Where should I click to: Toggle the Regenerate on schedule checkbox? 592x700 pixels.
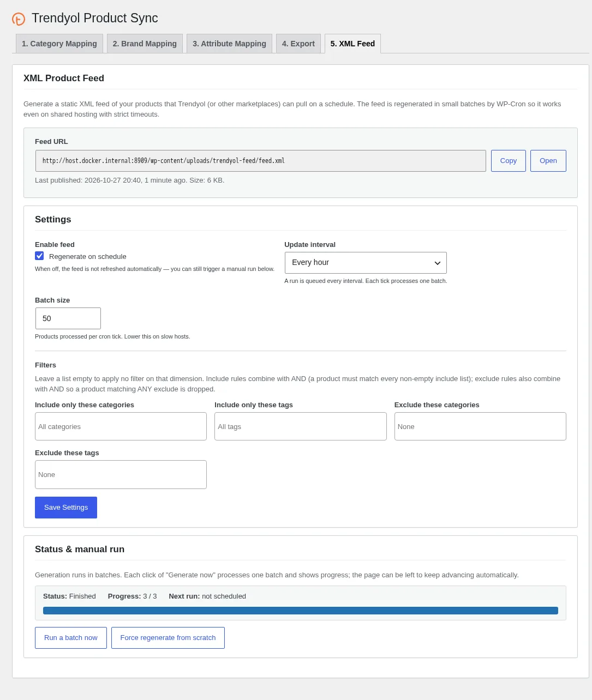[39, 256]
